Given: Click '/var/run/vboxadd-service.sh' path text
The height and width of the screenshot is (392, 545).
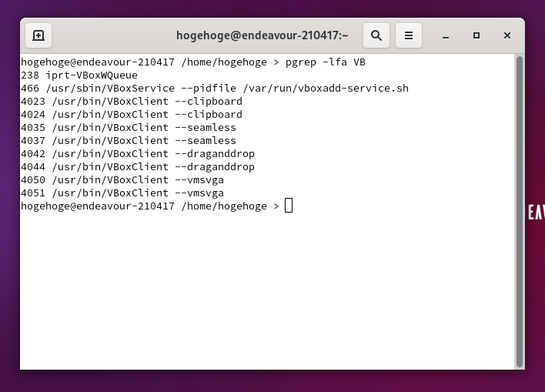Looking at the screenshot, I should (x=326, y=89).
